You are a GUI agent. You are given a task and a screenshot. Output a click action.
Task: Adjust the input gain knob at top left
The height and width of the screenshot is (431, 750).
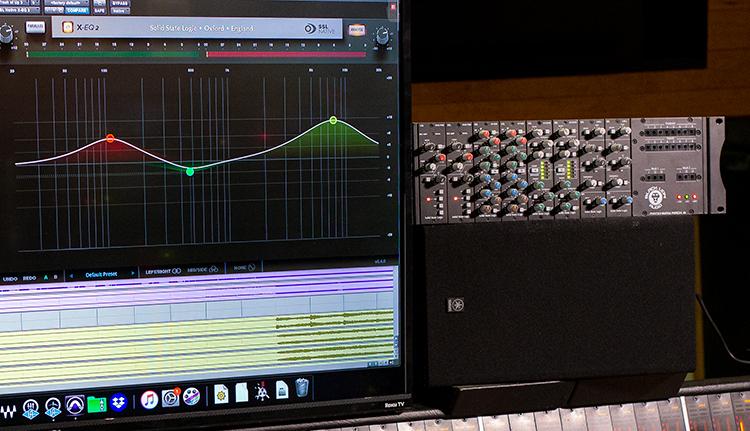pos(6,34)
